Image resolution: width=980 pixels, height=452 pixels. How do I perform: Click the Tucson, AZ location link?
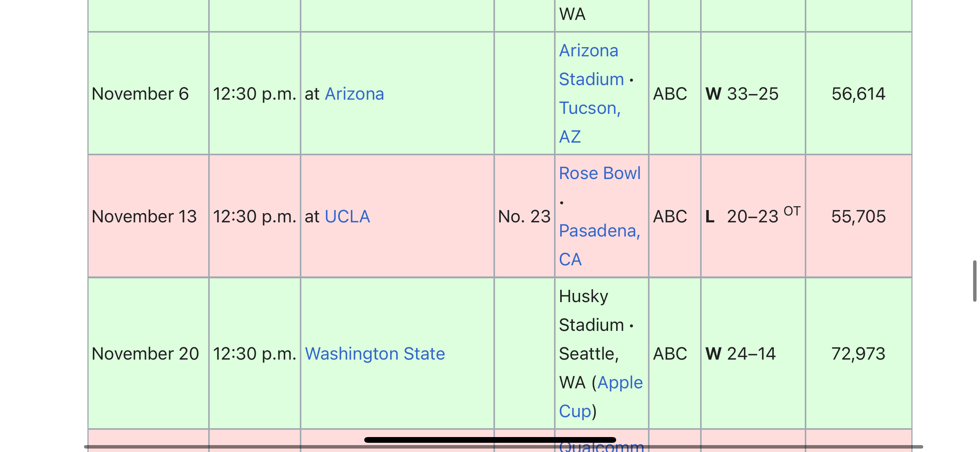point(589,122)
